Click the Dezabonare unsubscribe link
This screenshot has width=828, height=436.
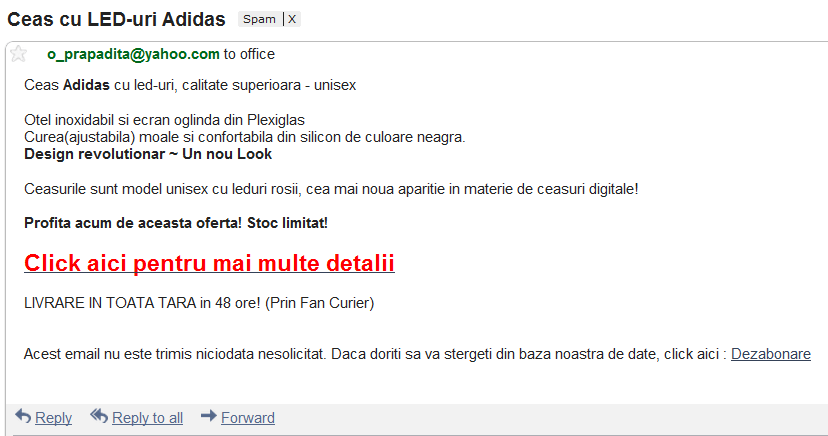(770, 354)
